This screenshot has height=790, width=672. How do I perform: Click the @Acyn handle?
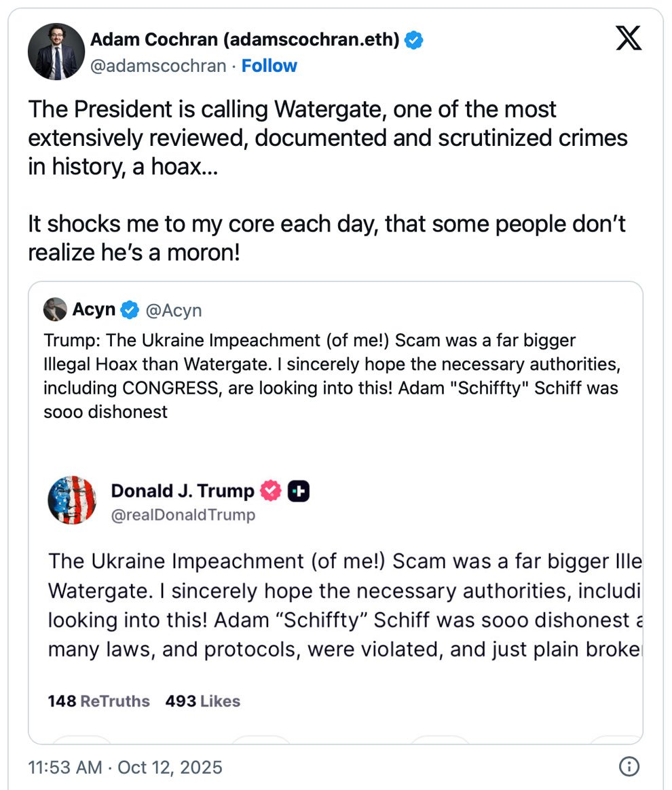pos(174,310)
